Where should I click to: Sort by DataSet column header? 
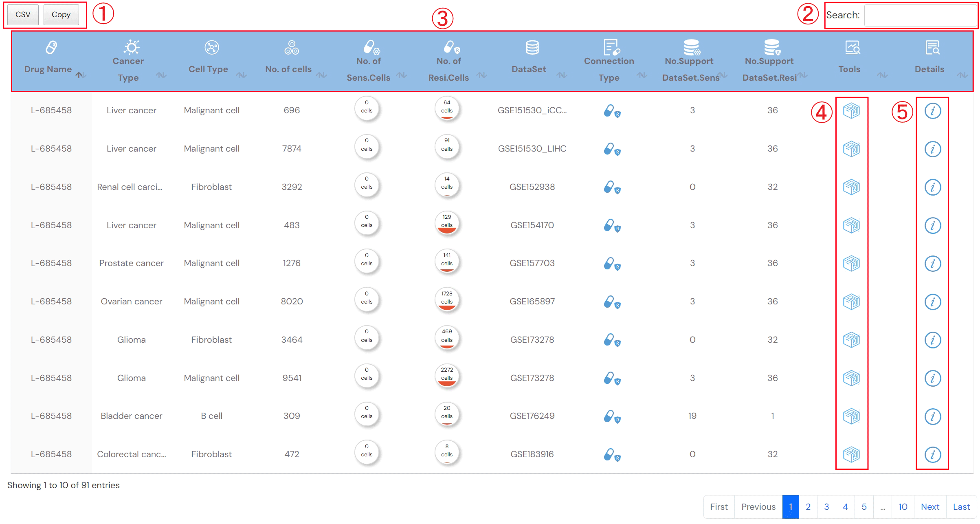click(529, 69)
